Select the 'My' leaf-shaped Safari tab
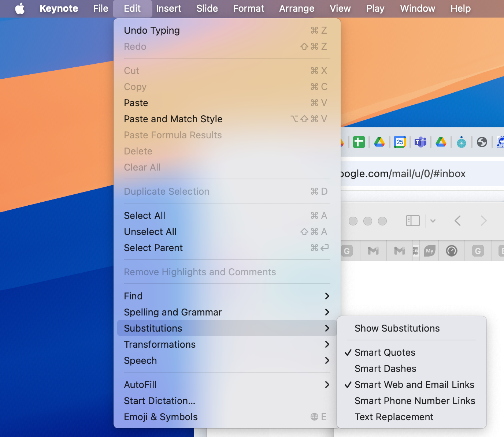Viewport: 504px width, 437px height. (x=430, y=251)
